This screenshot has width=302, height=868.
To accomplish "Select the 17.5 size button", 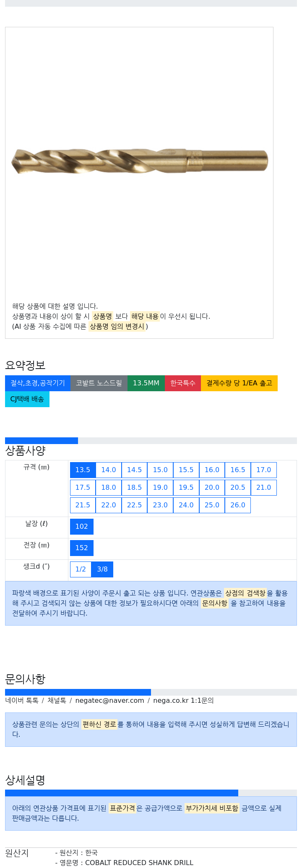I will [x=83, y=488].
